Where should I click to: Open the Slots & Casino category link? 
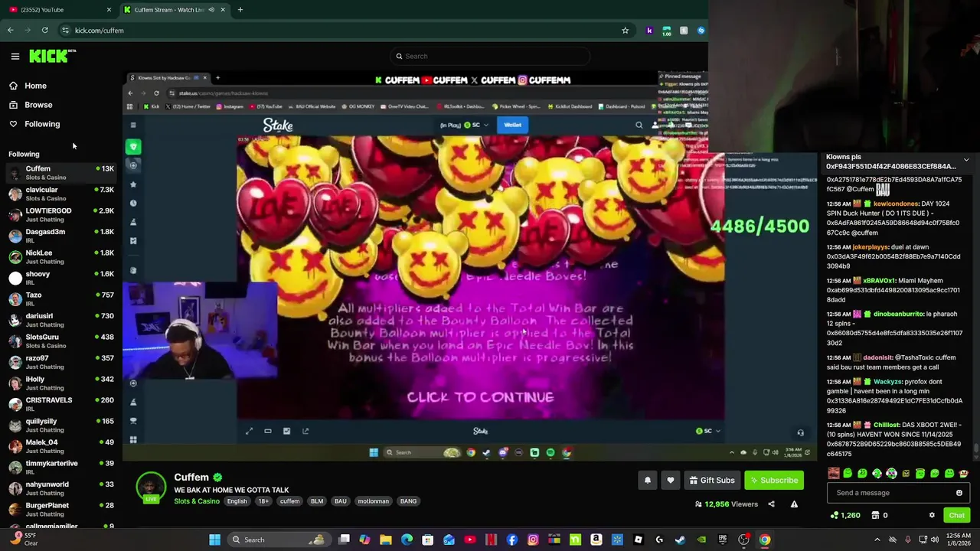(197, 501)
